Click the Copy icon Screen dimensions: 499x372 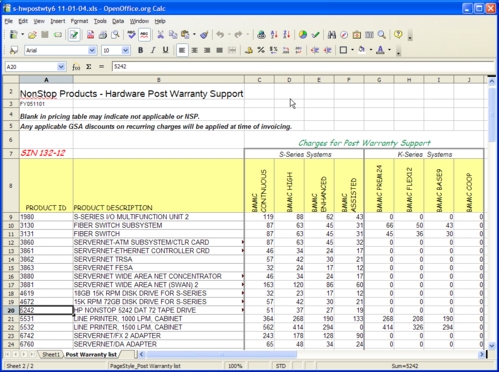coord(173,35)
